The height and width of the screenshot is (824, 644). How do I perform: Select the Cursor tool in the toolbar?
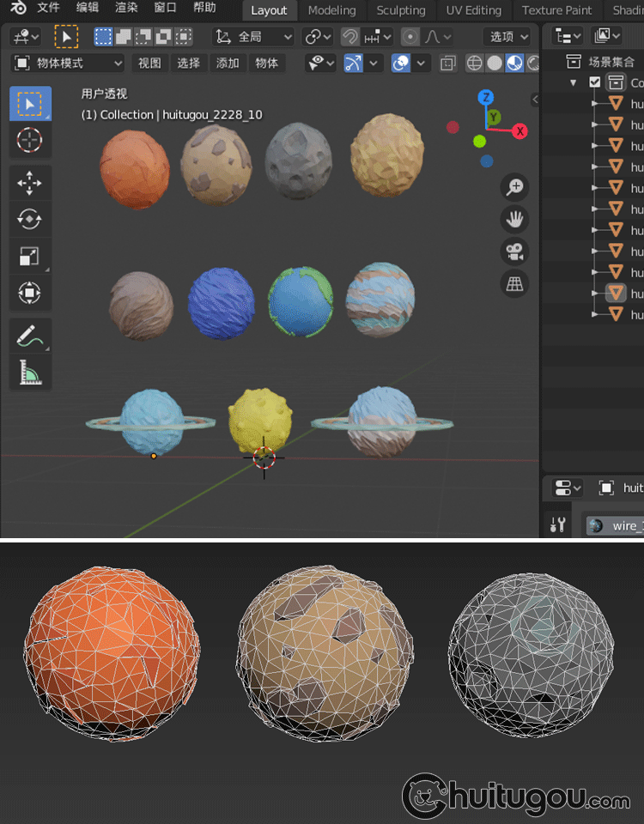[30, 139]
